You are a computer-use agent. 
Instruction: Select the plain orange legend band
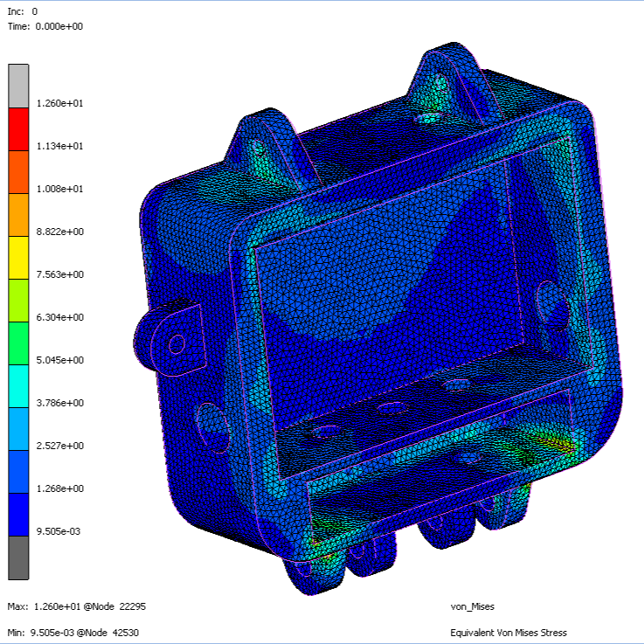pos(18,214)
